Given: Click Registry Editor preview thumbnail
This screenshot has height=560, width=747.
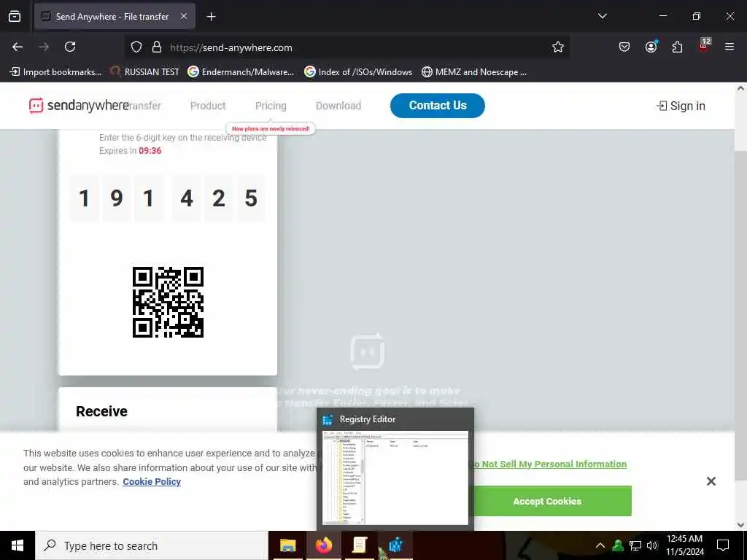Looking at the screenshot, I should [x=395, y=478].
